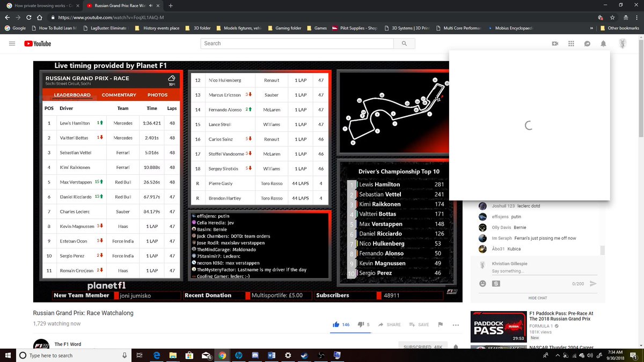Click the search magnifier button
The height and width of the screenshot is (362, 644).
[403, 43]
